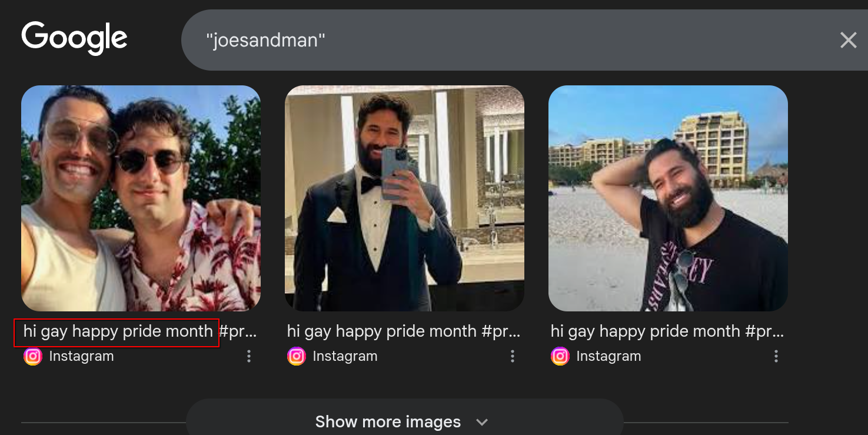Click the "joesandman" search input field
Image resolution: width=868 pixels, height=435 pixels.
pyautogui.click(x=500, y=40)
